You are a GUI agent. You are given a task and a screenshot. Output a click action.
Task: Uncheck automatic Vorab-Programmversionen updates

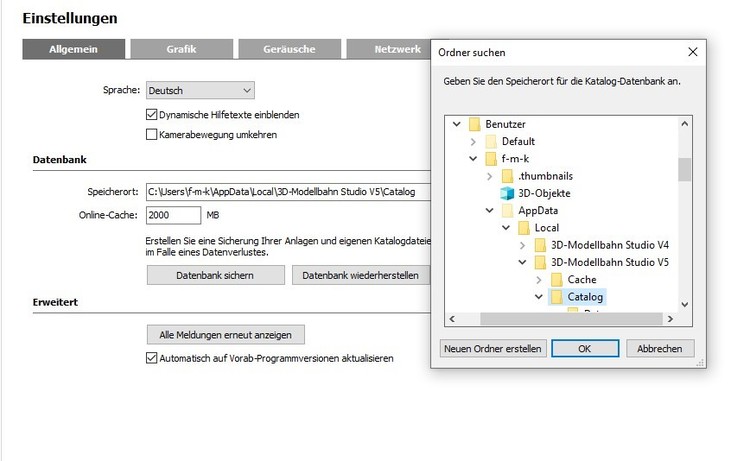[152, 358]
